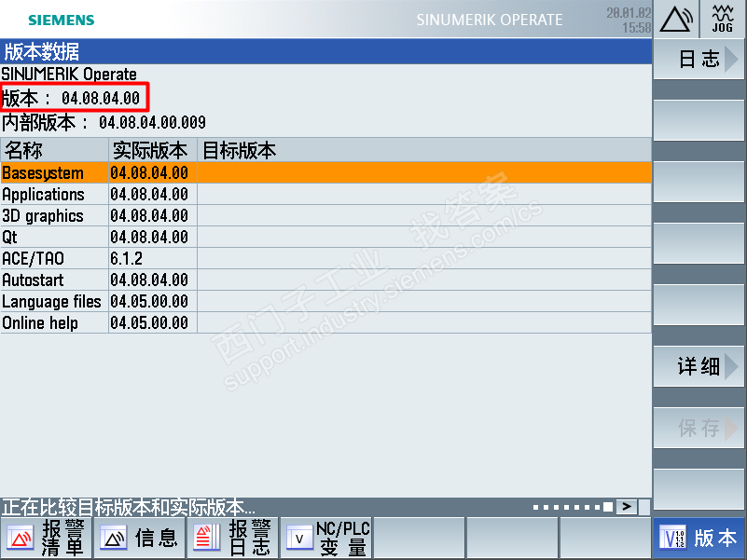Click the version V icon
The image size is (747, 560).
pos(672,539)
